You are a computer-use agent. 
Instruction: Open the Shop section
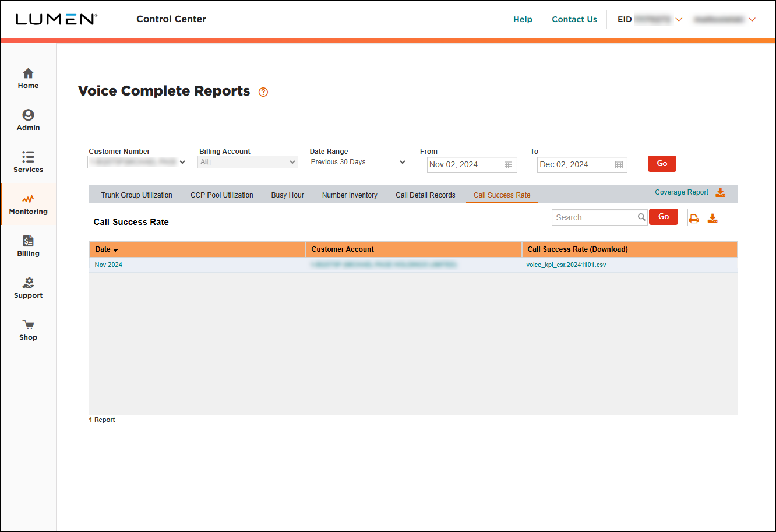tap(28, 329)
